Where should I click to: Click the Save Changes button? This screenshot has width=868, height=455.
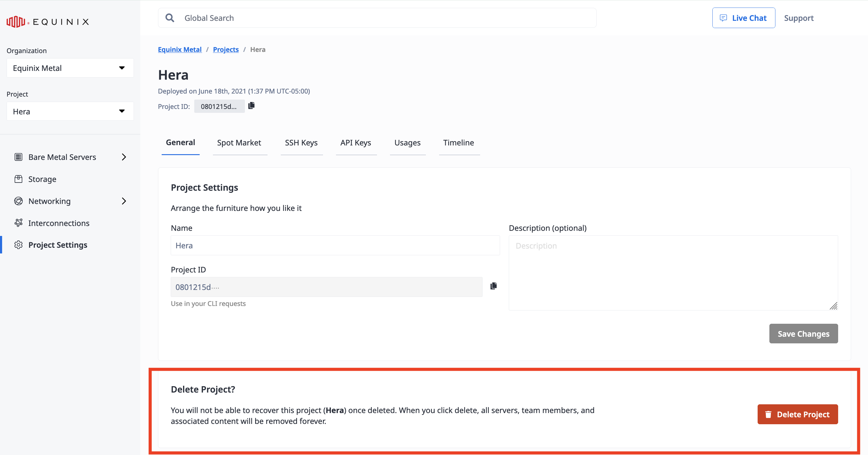click(x=804, y=334)
